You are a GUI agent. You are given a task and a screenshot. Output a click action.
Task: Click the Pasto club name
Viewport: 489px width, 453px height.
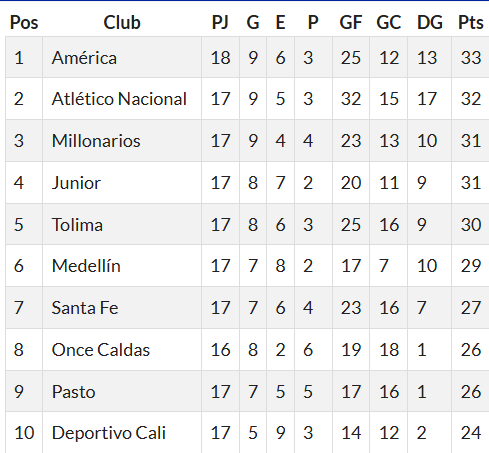click(x=74, y=392)
